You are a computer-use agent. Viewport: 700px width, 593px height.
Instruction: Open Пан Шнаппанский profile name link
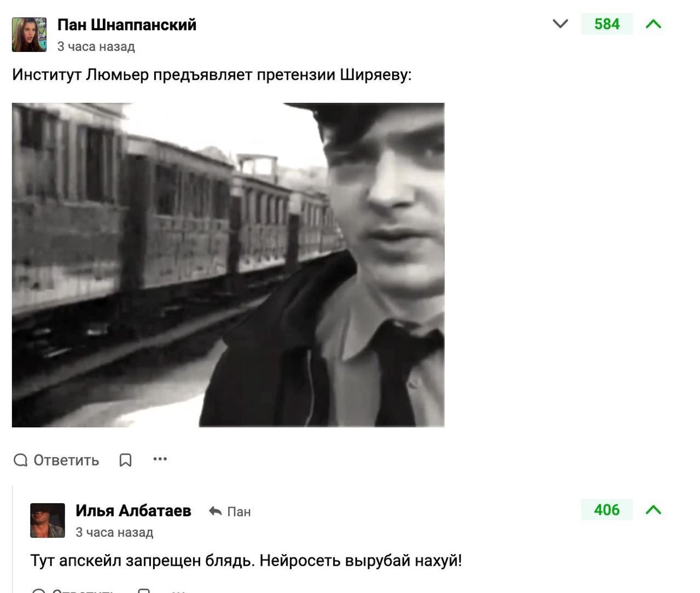[127, 25]
